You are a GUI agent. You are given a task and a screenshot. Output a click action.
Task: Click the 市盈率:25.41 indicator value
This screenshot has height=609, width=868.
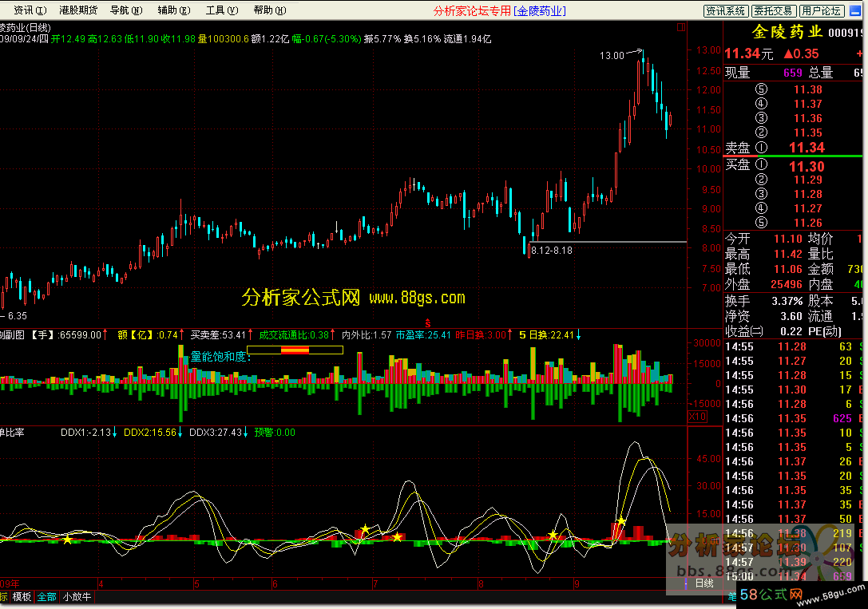pos(423,335)
